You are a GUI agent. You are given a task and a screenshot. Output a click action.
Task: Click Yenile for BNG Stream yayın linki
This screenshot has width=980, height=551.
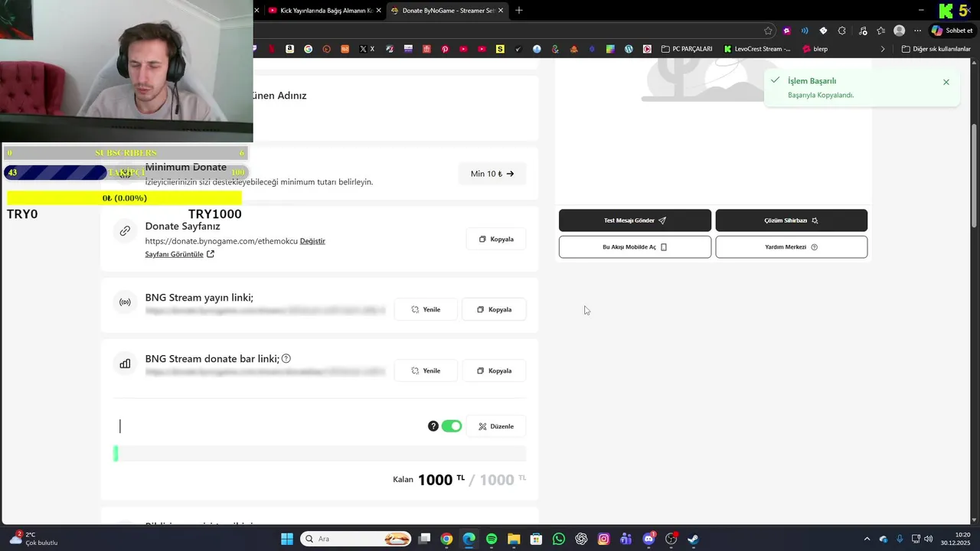(426, 309)
